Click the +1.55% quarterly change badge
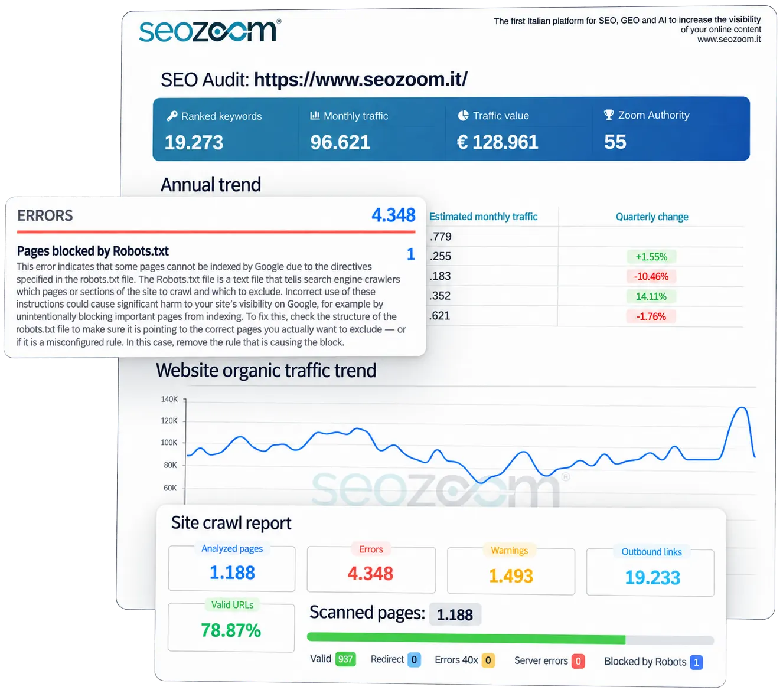783x700 pixels. click(x=651, y=257)
